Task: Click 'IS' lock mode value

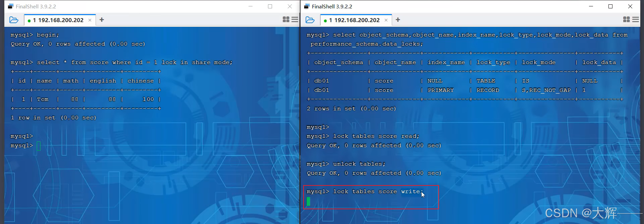Action: coord(526,81)
